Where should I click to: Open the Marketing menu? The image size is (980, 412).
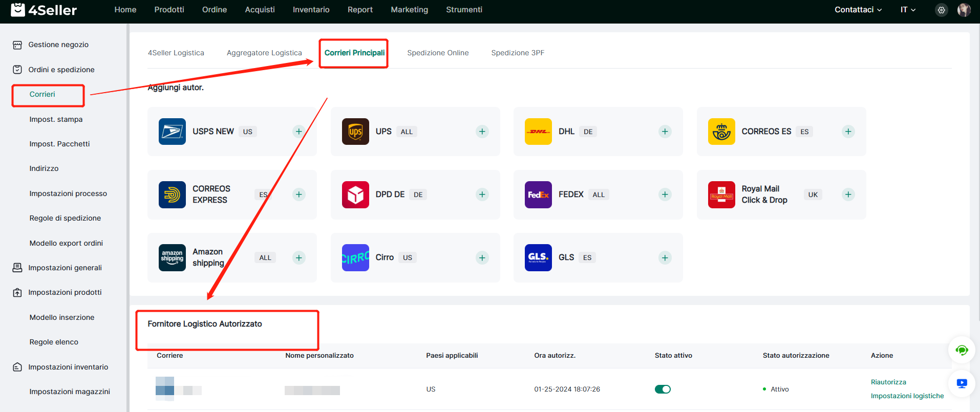410,10
